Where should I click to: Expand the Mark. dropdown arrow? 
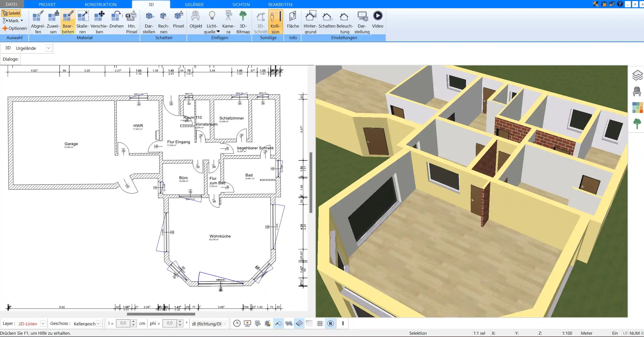[22, 21]
